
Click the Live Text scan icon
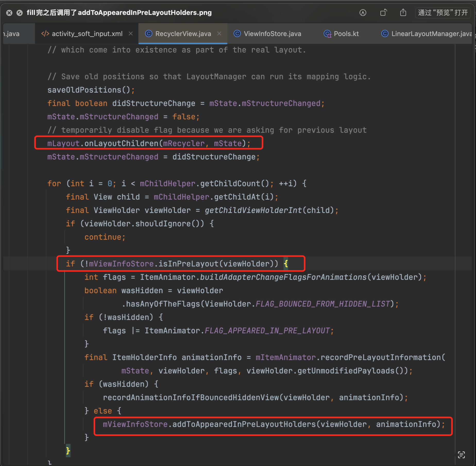click(461, 455)
